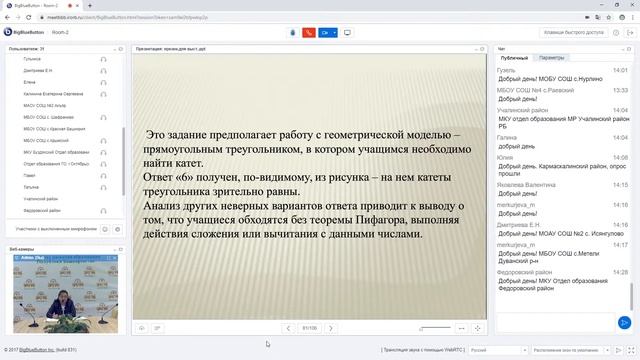Toggle the blue webcam share button
Screen dimensions: 640x360
(x=325, y=33)
